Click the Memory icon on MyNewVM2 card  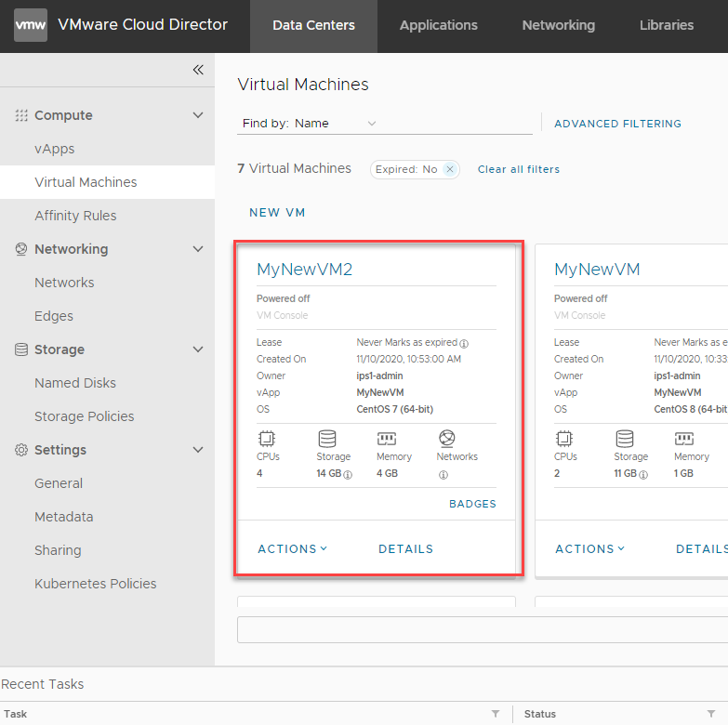[x=386, y=438]
